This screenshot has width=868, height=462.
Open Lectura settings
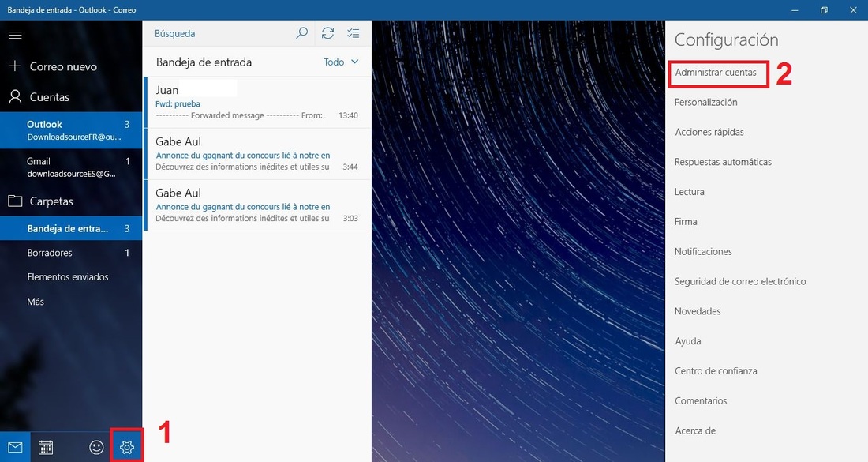[689, 192]
